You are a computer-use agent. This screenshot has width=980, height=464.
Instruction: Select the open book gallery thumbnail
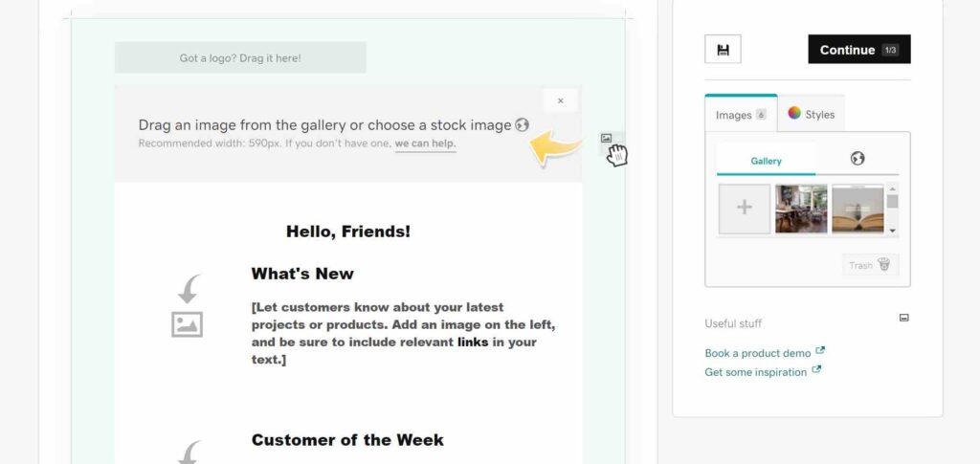(x=857, y=209)
